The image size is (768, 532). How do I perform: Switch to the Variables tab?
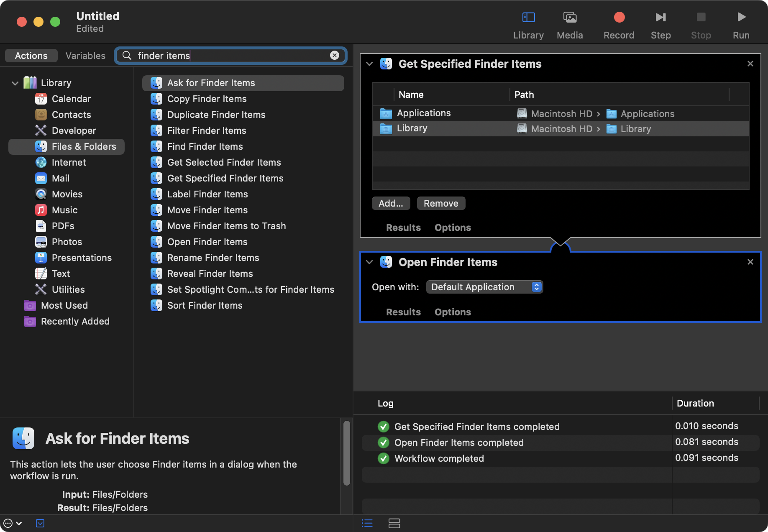(85, 56)
